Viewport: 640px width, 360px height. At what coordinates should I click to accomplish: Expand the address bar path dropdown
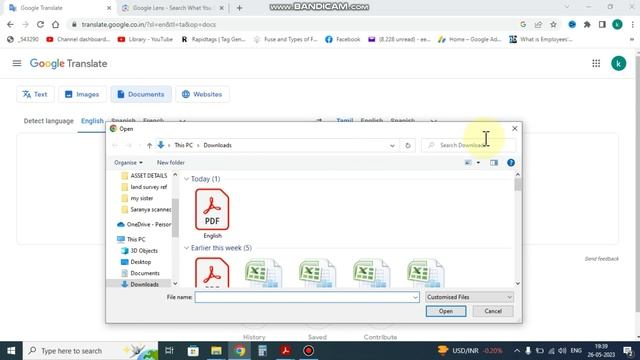[392, 145]
